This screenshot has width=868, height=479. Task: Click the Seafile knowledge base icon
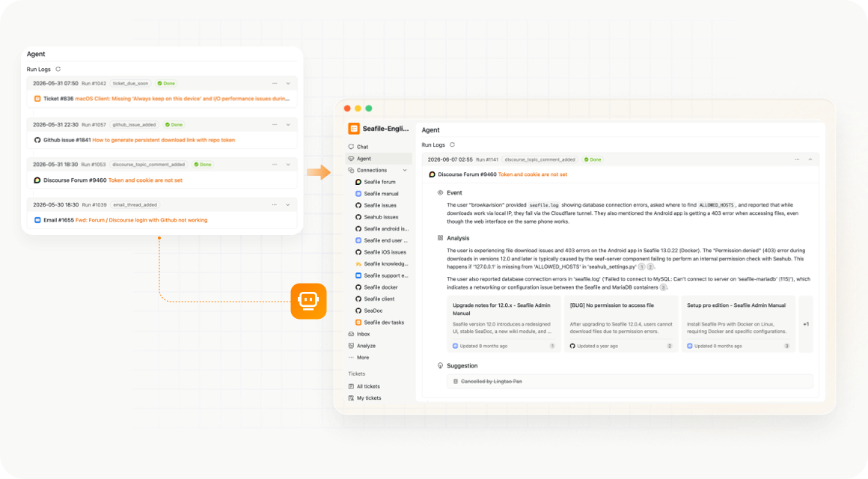click(x=358, y=263)
